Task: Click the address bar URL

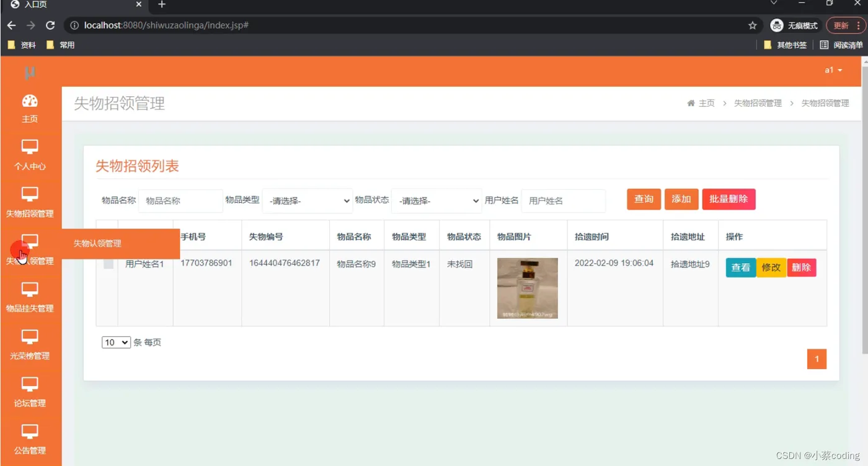Action: point(166,25)
